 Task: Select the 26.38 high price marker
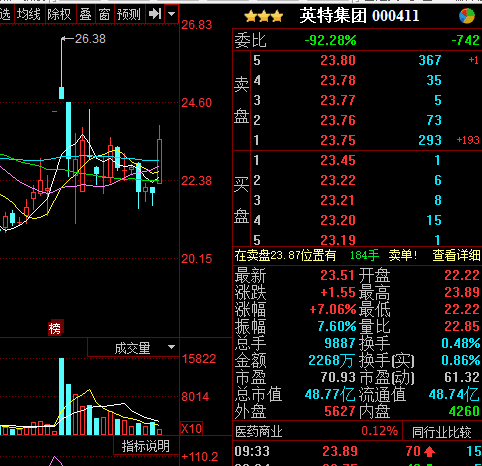coord(90,39)
